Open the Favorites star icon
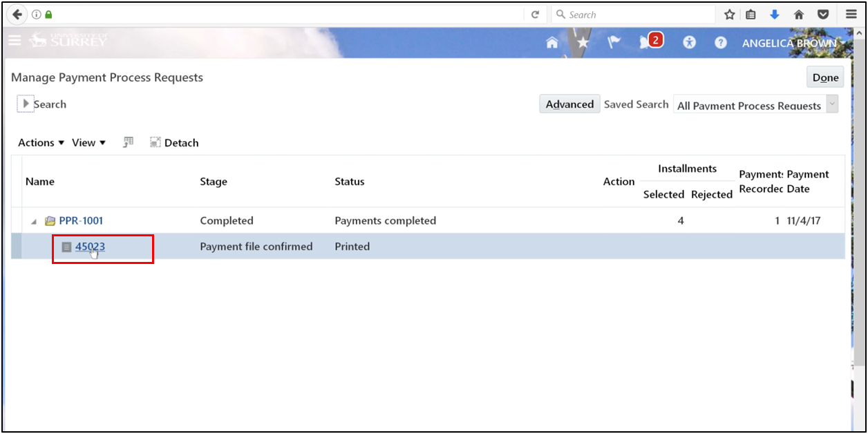This screenshot has height=434, width=868. click(583, 42)
